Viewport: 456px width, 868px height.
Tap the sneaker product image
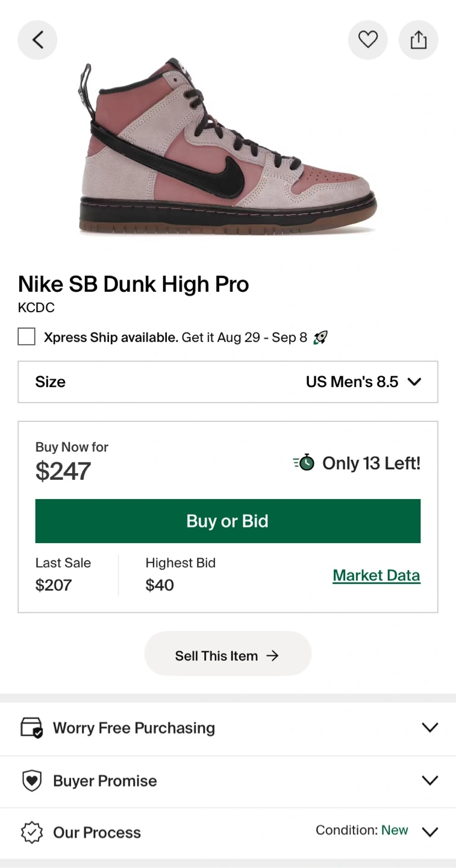(228, 148)
